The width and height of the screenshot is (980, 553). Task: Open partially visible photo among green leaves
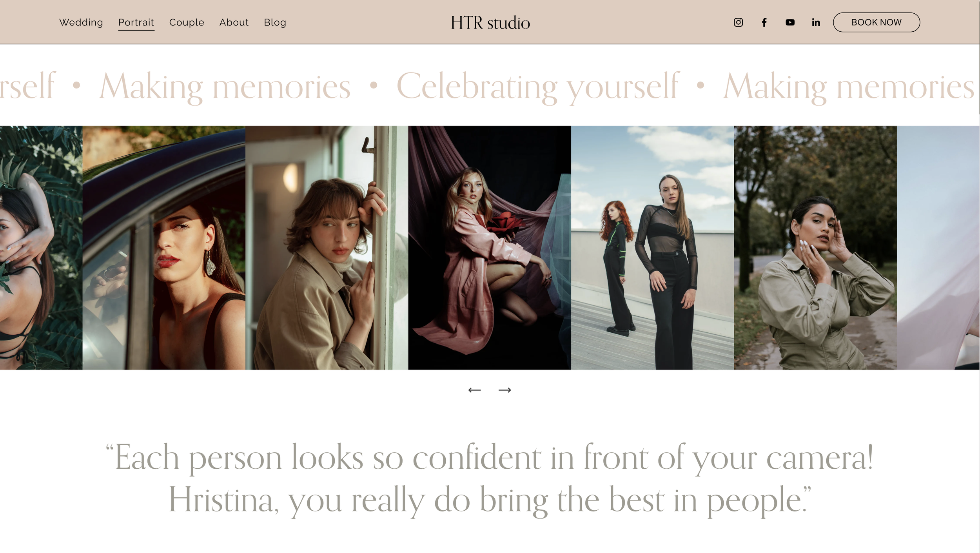(41, 248)
